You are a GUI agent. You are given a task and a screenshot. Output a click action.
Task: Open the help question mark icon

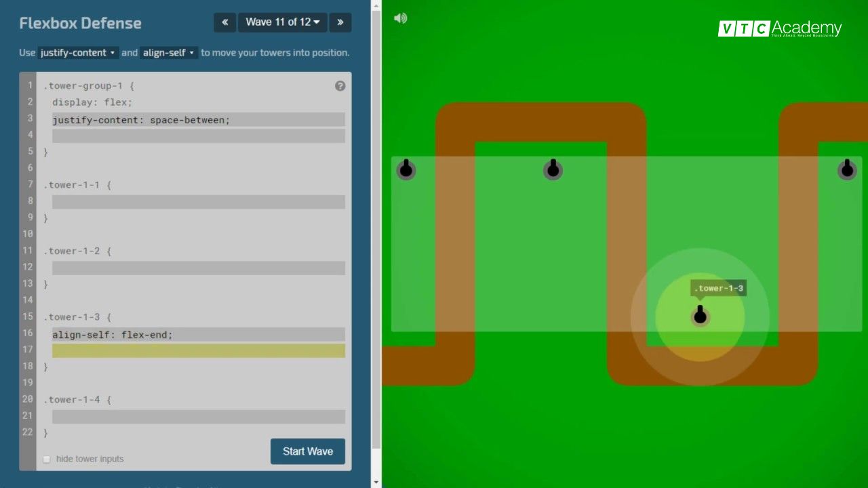point(340,86)
